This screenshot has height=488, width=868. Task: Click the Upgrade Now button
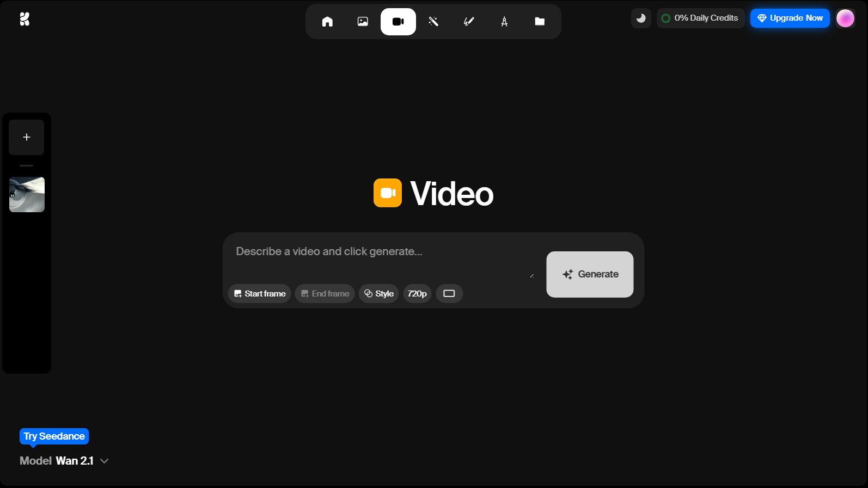tap(790, 18)
